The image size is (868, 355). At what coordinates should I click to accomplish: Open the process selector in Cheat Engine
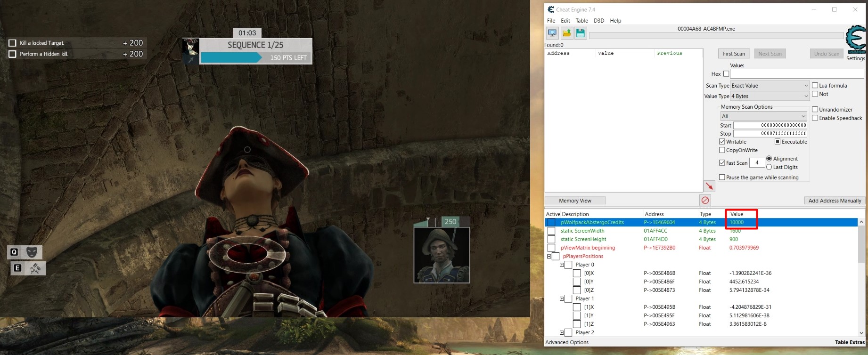[x=552, y=33]
